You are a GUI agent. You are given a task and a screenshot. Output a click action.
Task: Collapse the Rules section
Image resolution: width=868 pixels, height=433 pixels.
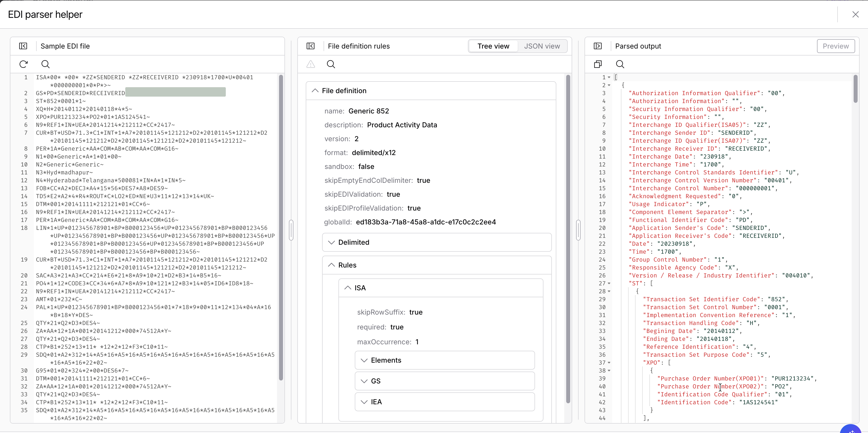tap(332, 265)
